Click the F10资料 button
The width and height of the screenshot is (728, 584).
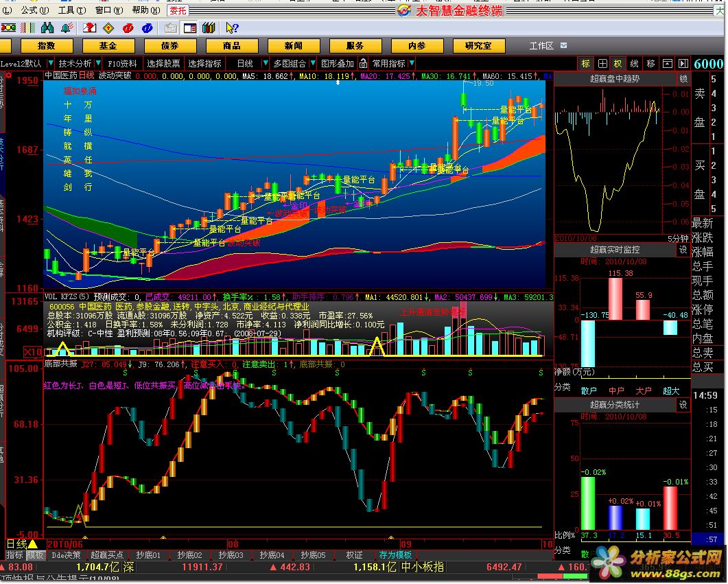point(123,64)
